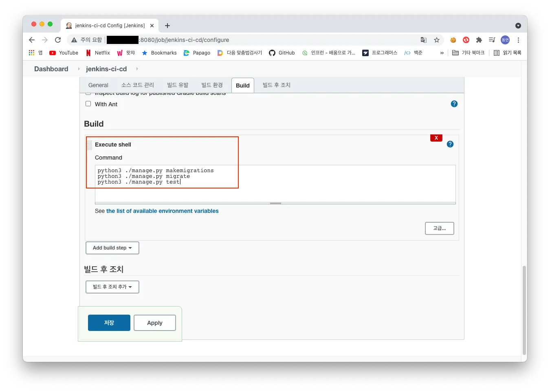This screenshot has height=392, width=550.
Task: Open the 백준 bookmark
Action: [x=413, y=53]
